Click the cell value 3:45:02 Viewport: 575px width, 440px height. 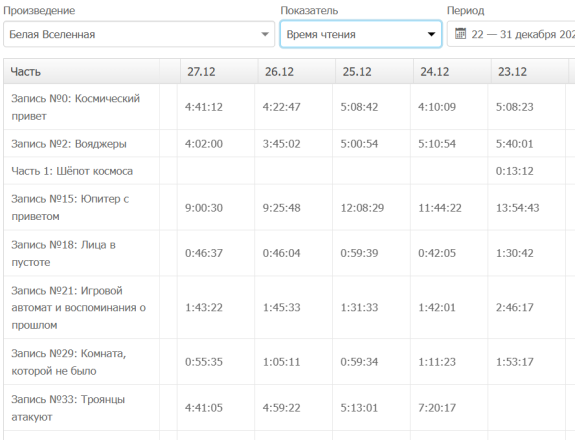281,144
